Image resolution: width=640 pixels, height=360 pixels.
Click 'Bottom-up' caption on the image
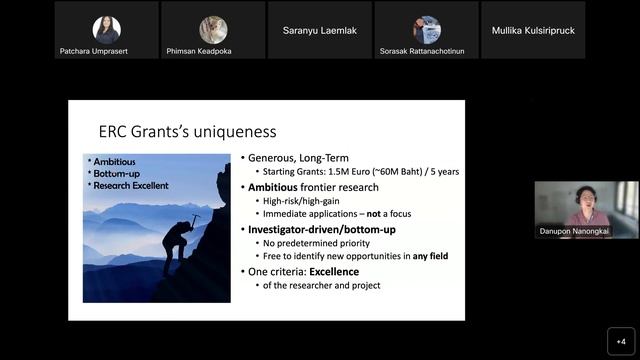pos(117,173)
